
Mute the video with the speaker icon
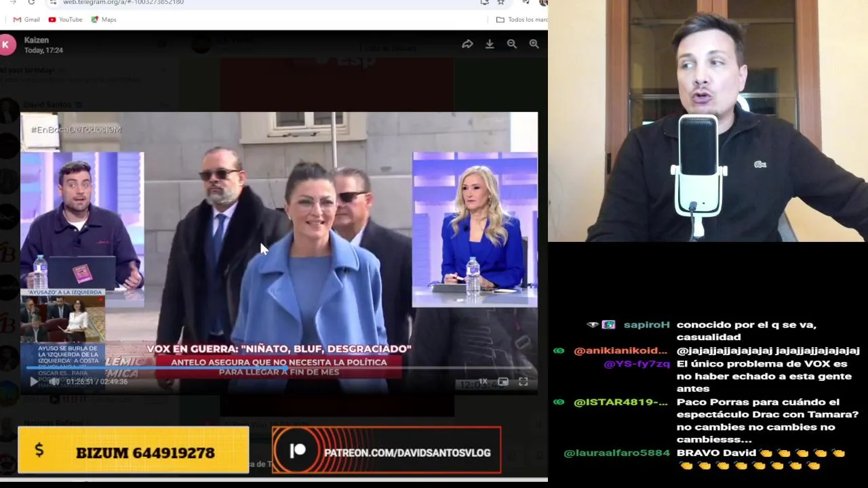click(54, 382)
